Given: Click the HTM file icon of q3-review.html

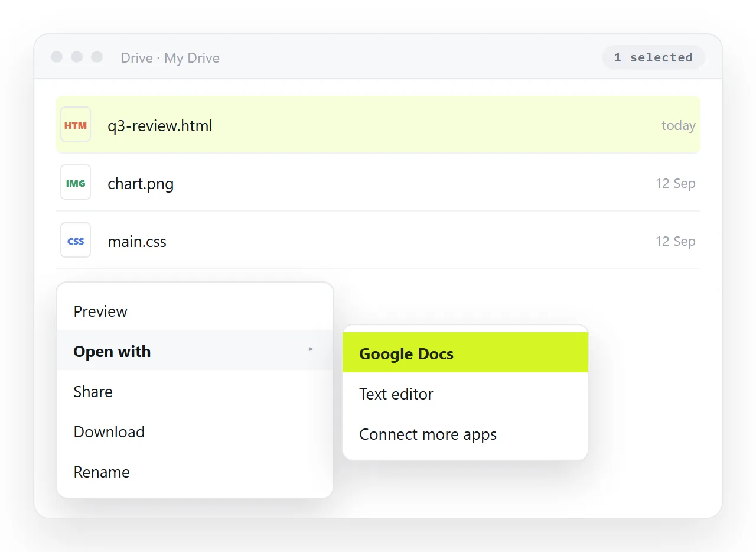Looking at the screenshot, I should pyautogui.click(x=76, y=125).
